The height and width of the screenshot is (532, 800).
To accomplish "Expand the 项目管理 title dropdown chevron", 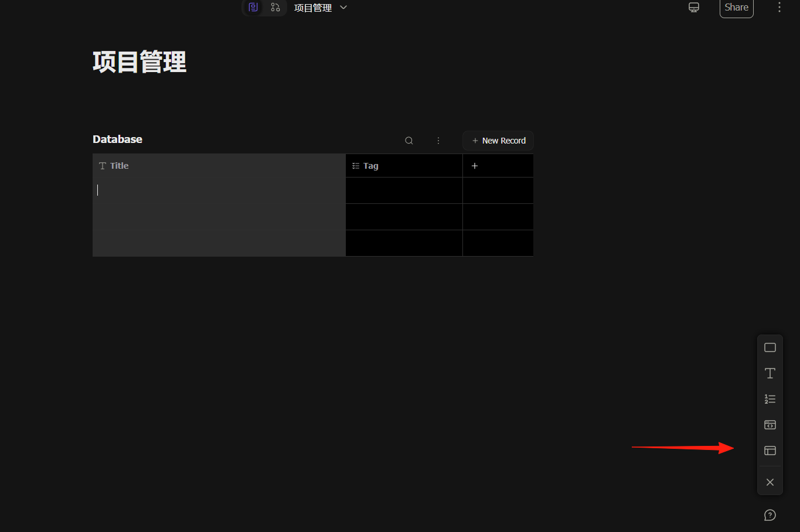I will [x=343, y=8].
